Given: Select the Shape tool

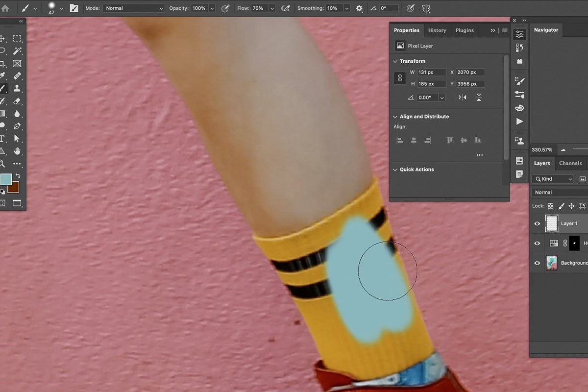Looking at the screenshot, I should (x=2, y=151).
